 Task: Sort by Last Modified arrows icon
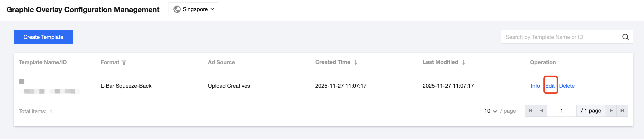[x=464, y=62]
